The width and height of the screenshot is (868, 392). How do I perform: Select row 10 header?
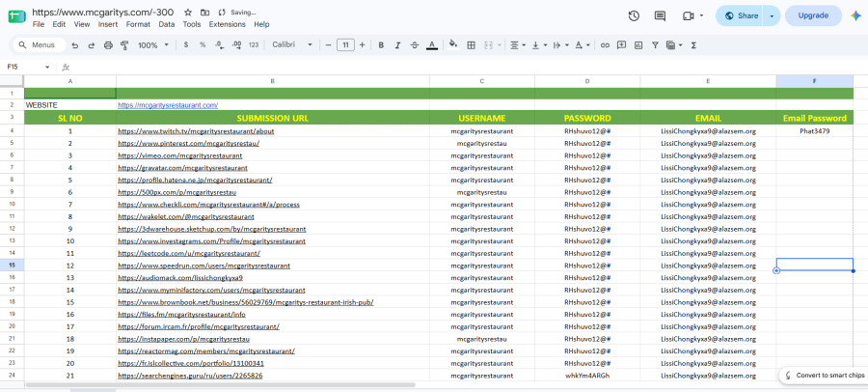point(12,205)
